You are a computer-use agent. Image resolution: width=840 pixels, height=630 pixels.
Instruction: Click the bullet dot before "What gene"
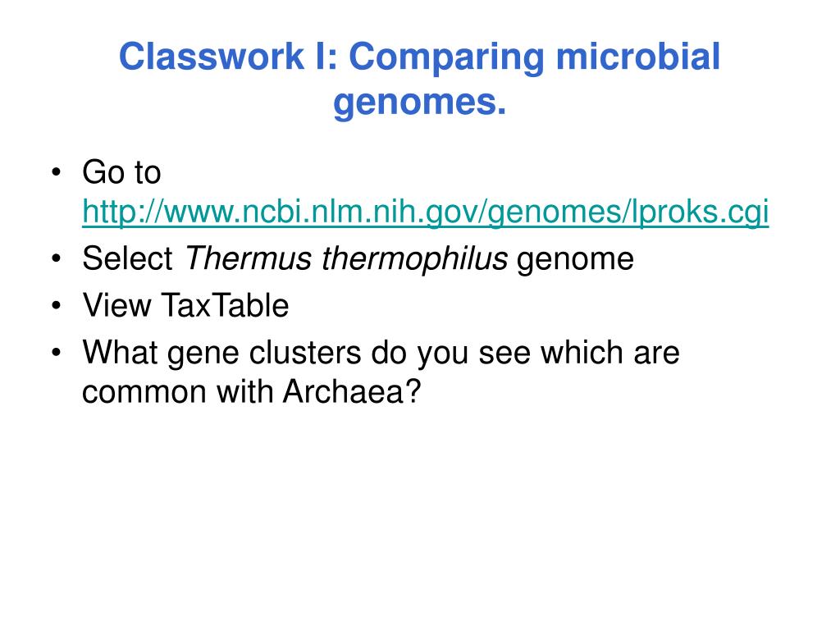pos(57,353)
